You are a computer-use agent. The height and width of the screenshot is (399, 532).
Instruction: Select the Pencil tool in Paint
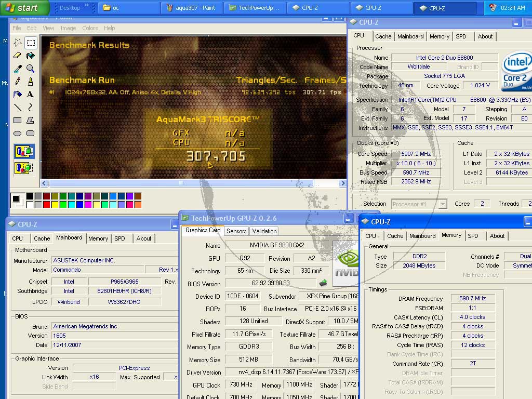click(18, 82)
